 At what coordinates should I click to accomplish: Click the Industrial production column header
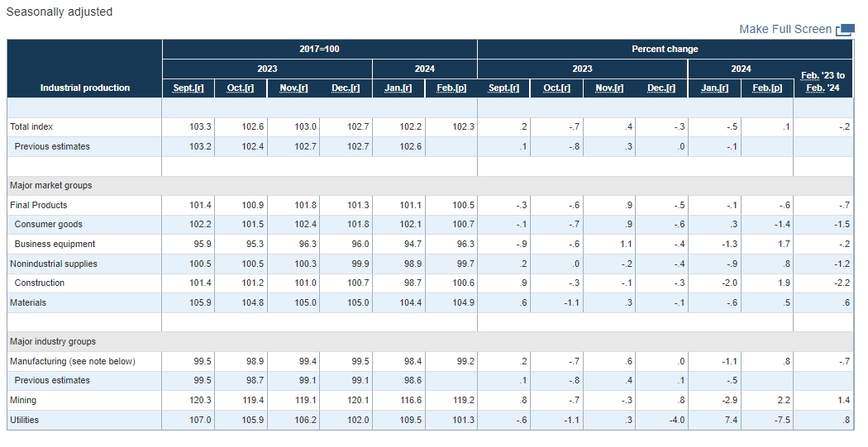85,88
